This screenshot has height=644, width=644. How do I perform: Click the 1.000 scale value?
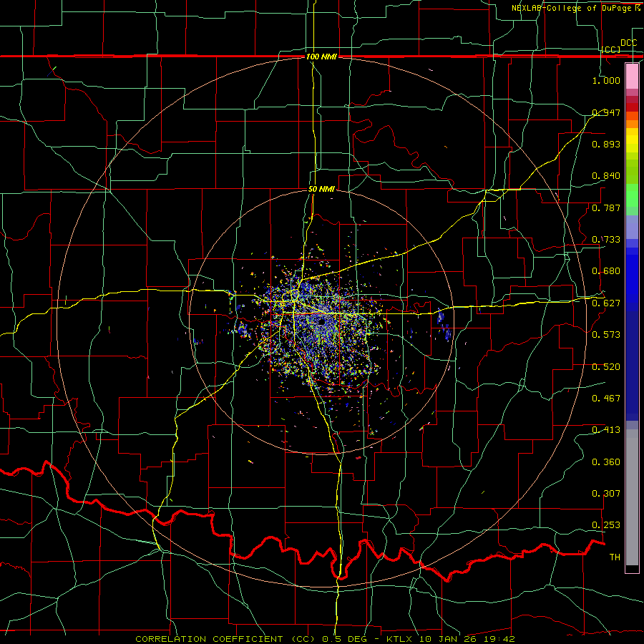pos(606,80)
